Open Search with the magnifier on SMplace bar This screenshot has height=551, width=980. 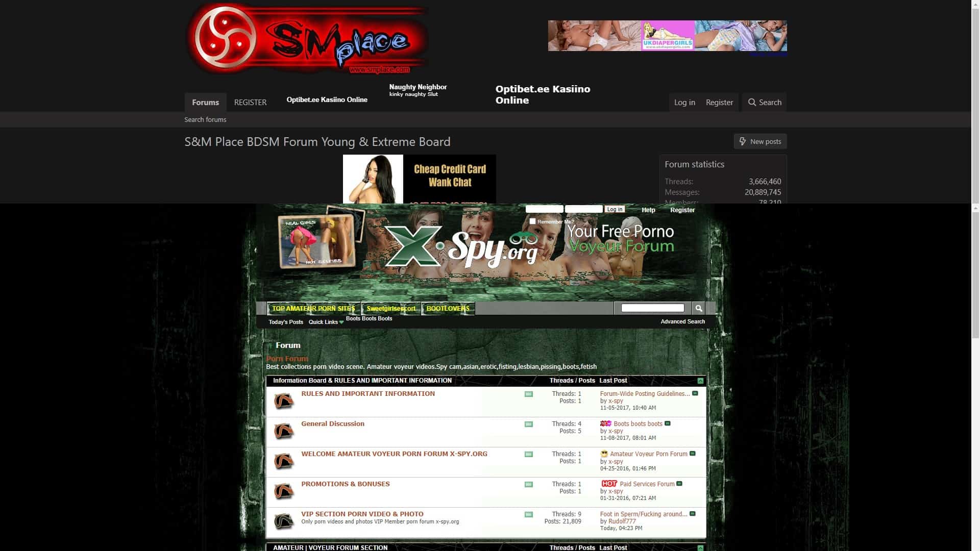tap(765, 102)
